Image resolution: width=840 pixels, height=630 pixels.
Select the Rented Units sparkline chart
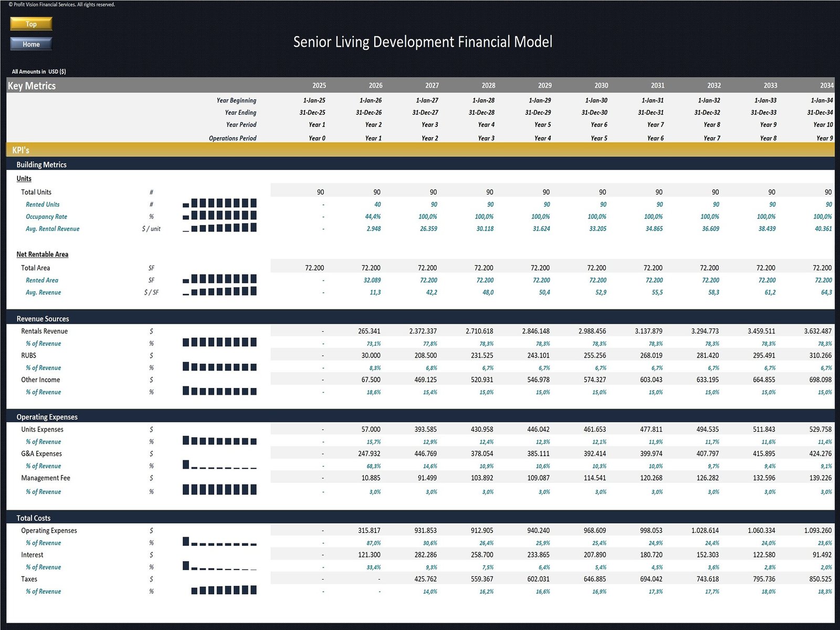click(x=219, y=204)
